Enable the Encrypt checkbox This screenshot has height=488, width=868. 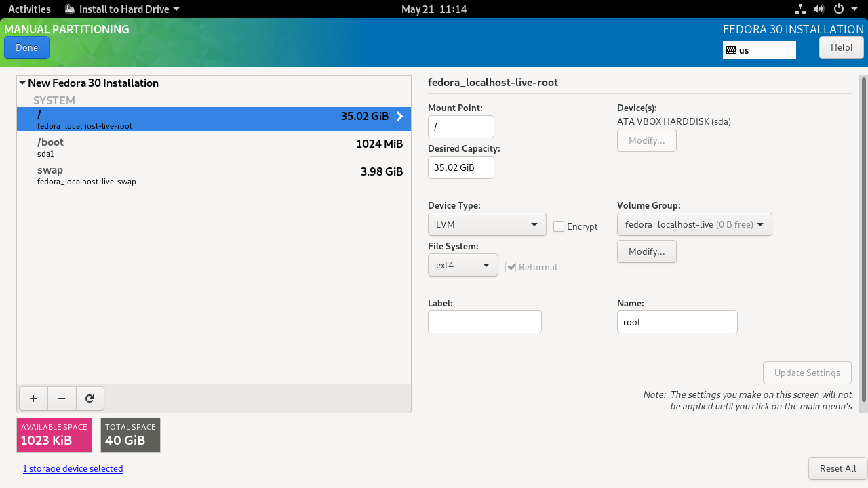[x=559, y=226]
